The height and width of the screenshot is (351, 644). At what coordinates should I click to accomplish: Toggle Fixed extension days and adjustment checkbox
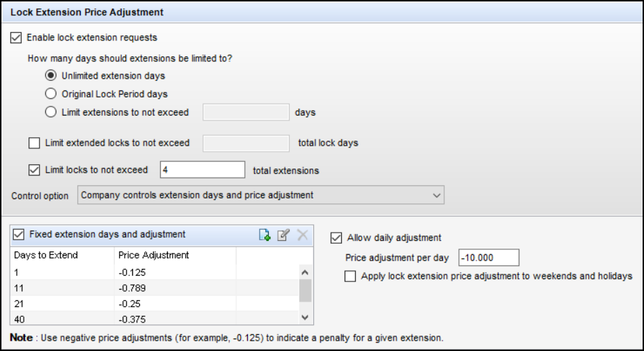pos(19,235)
